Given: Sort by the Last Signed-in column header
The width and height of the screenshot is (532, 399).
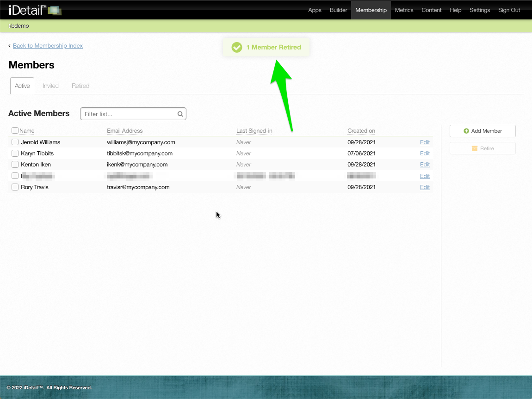Looking at the screenshot, I should tap(254, 131).
